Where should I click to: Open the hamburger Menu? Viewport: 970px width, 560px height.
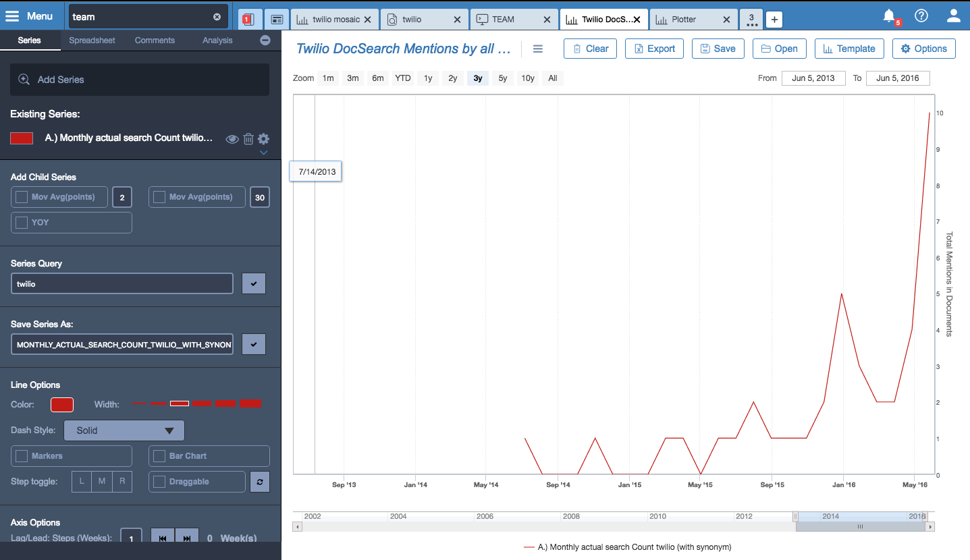29,16
